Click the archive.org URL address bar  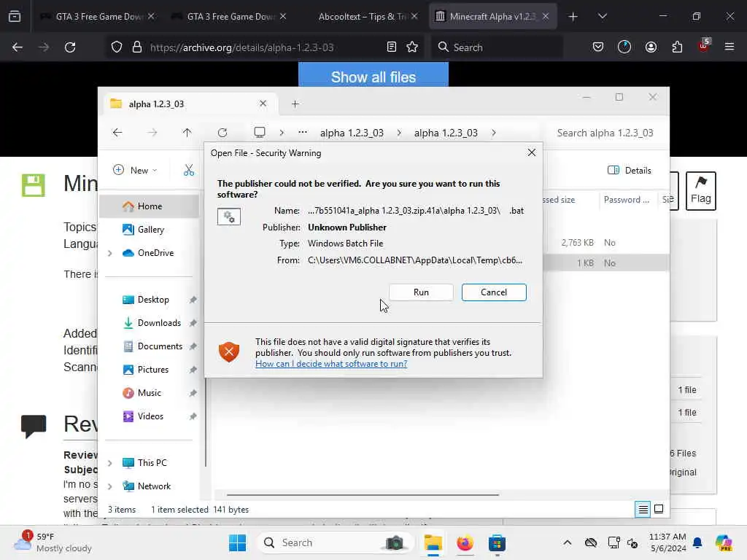[241, 47]
